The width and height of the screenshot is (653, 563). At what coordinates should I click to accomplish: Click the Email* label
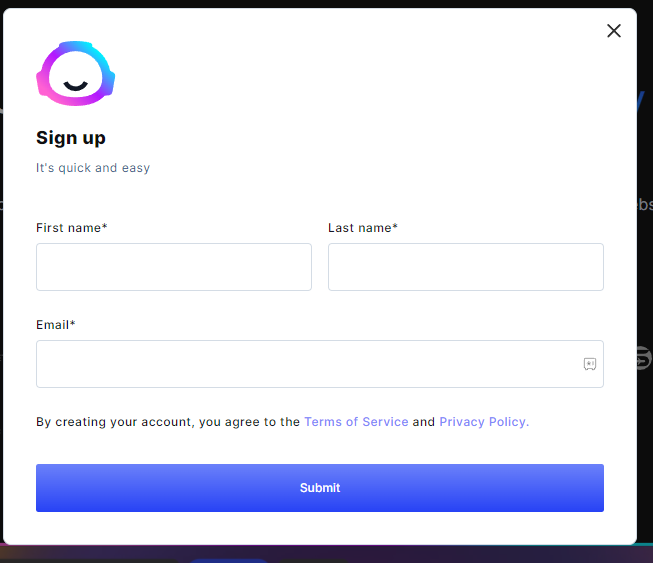55,325
